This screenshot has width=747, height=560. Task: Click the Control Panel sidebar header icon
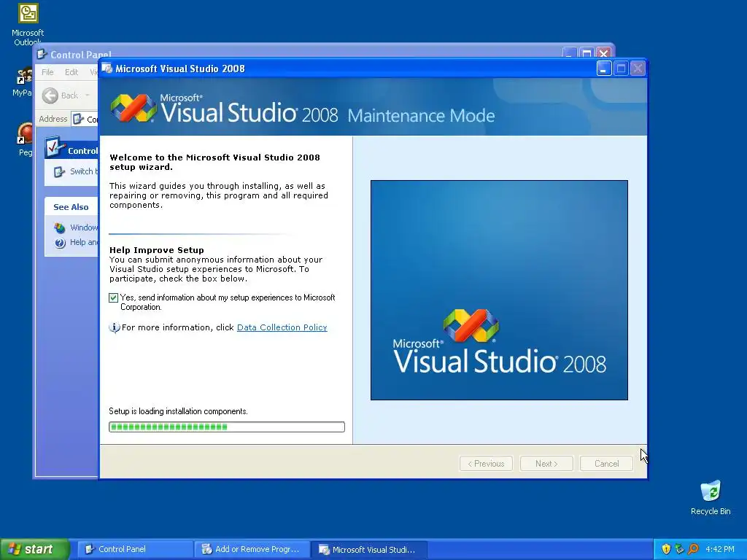tap(55, 147)
